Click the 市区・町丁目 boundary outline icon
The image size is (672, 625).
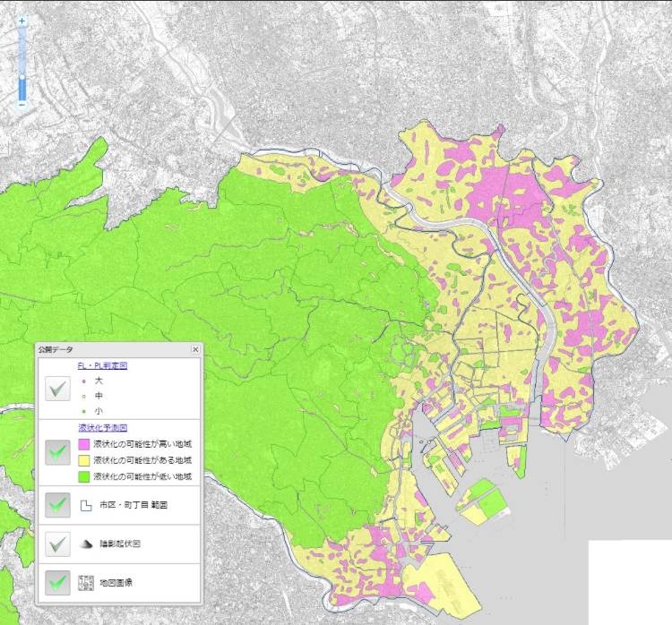(86, 505)
